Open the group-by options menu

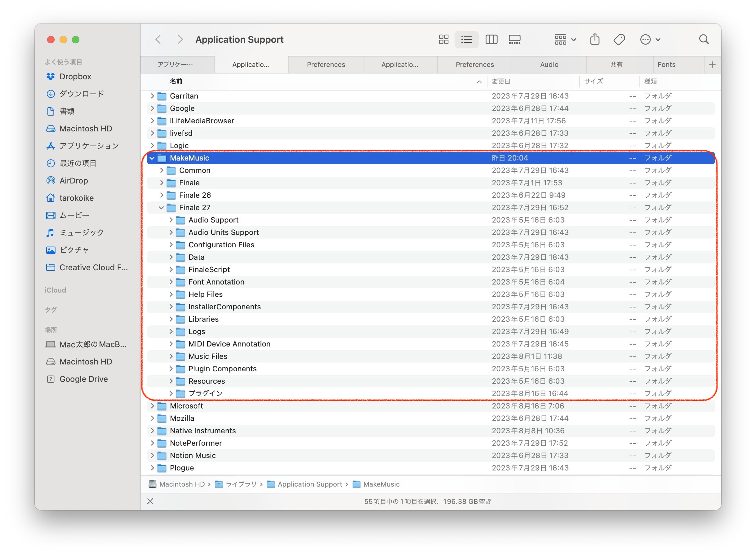point(565,40)
